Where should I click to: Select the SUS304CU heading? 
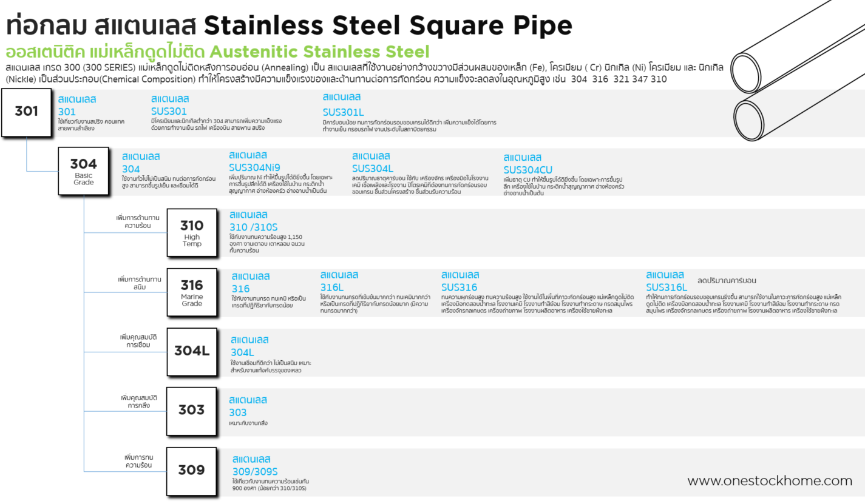528,170
